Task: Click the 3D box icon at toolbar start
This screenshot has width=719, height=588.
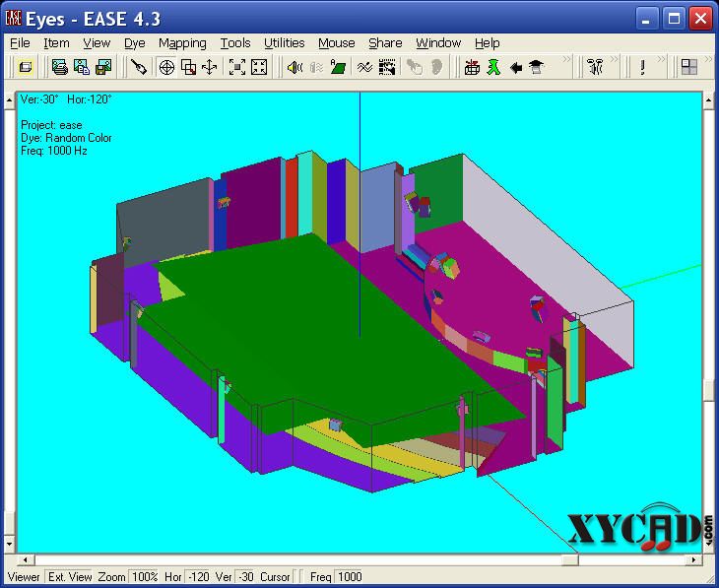Action: (25, 67)
